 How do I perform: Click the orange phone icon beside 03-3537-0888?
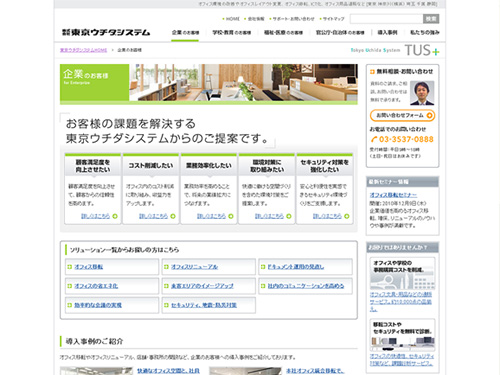[374, 139]
